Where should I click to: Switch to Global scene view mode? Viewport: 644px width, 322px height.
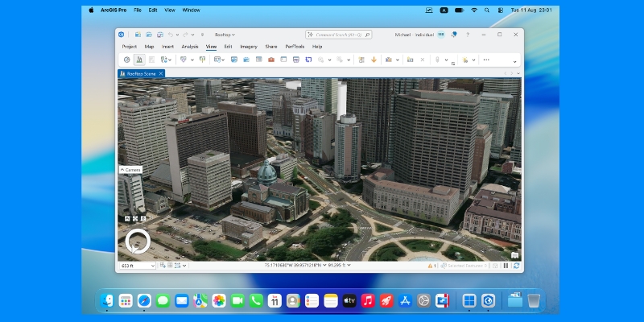click(127, 60)
